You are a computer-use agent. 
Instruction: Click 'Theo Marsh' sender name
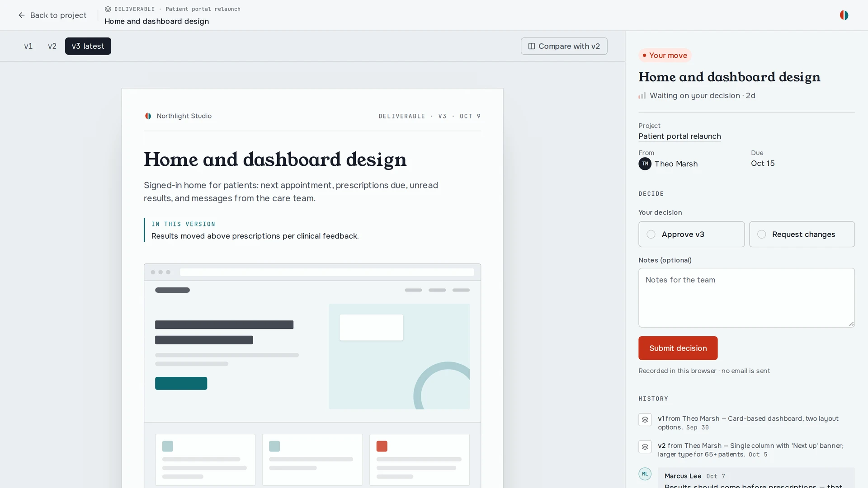(x=676, y=164)
